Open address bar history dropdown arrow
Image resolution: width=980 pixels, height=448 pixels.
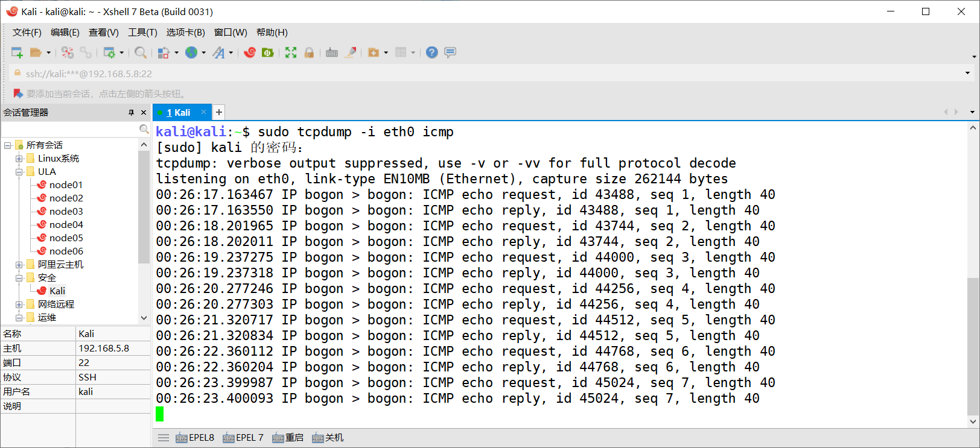point(968,74)
